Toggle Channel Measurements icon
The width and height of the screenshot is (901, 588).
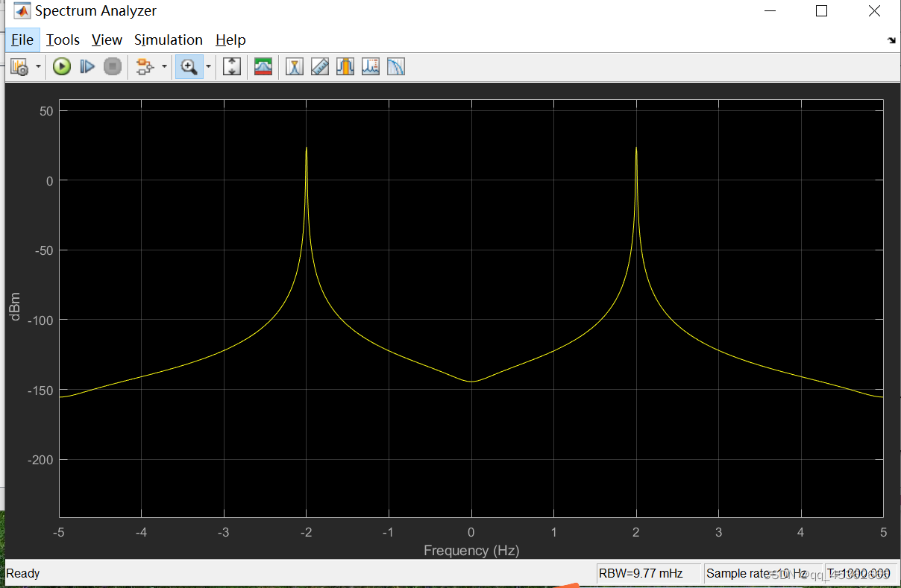pos(345,67)
